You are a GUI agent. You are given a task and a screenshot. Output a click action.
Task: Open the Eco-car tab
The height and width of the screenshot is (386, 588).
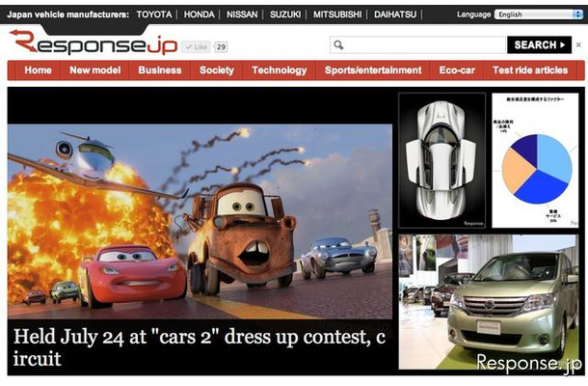[x=457, y=70]
